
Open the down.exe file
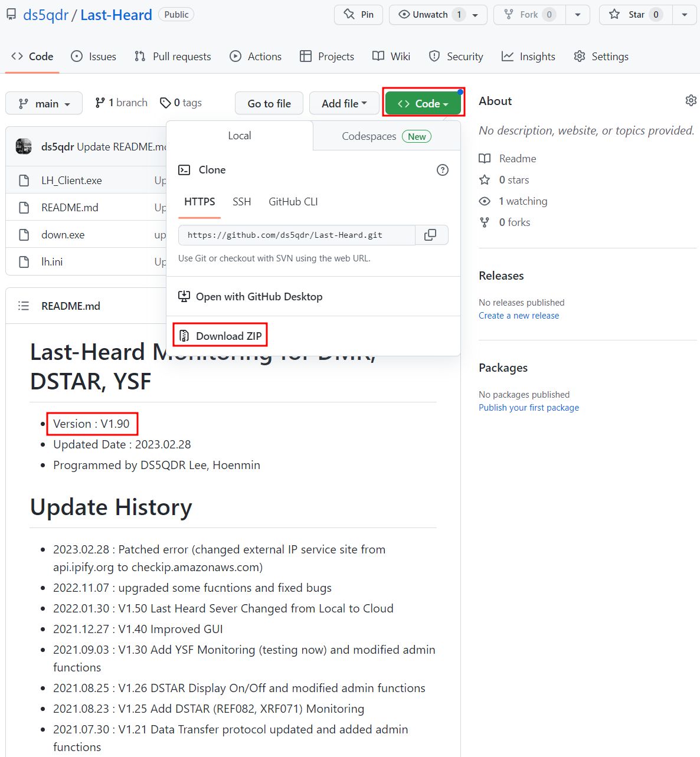coord(63,235)
